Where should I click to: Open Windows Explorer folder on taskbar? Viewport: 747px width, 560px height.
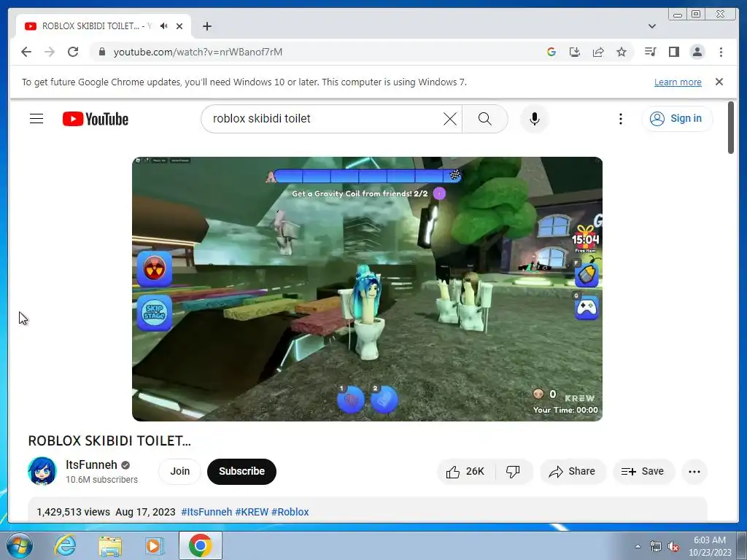pos(110,545)
